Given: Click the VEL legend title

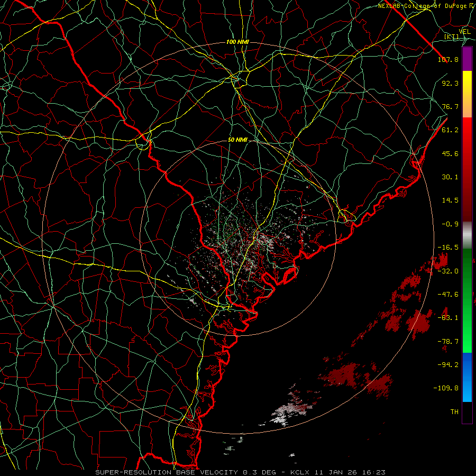Looking at the screenshot, I should 464,32.
